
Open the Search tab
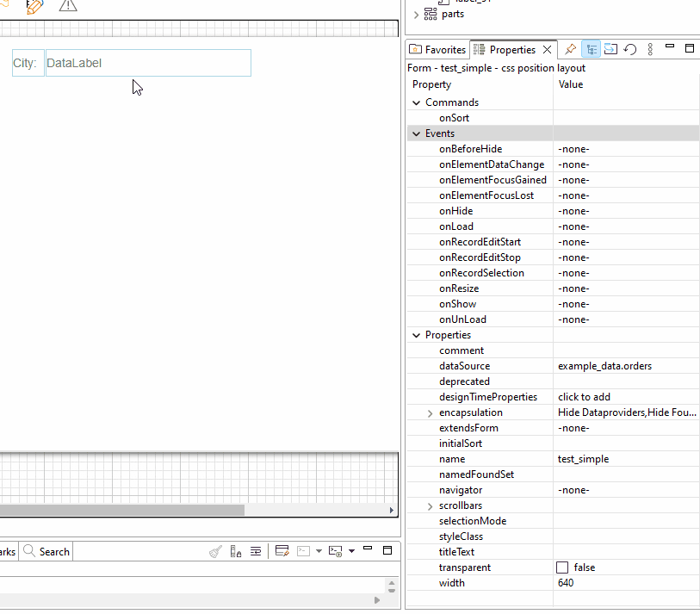(47, 551)
